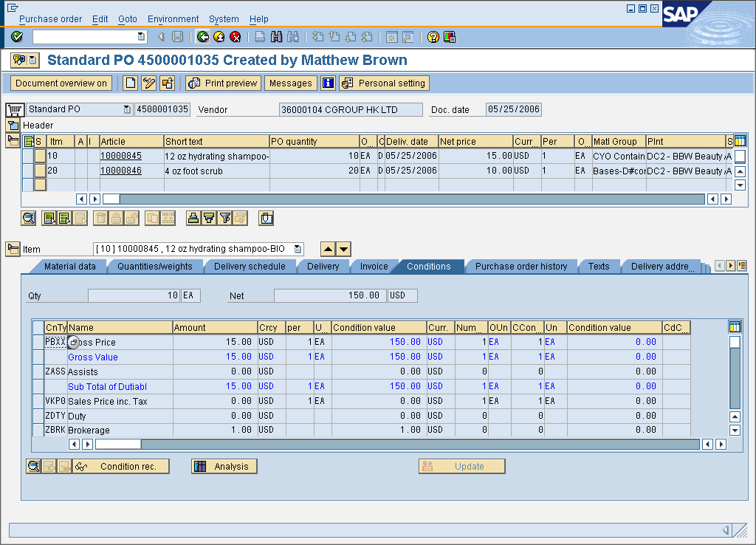756x545 pixels.
Task: Select row checkbox for item 10
Action: [28, 156]
